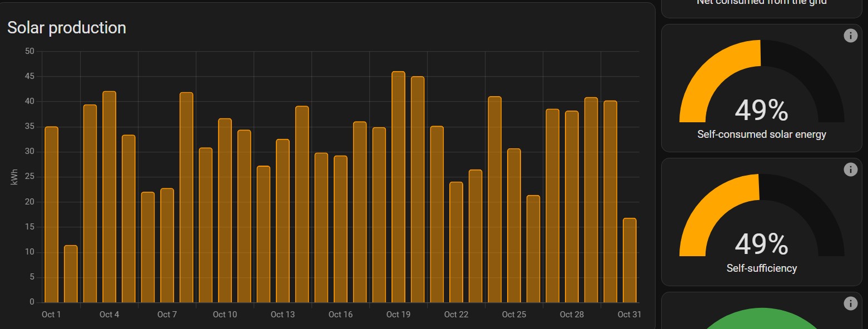This screenshot has width=868, height=329.
Task: Select the Oct 31 production bar
Action: [629, 260]
